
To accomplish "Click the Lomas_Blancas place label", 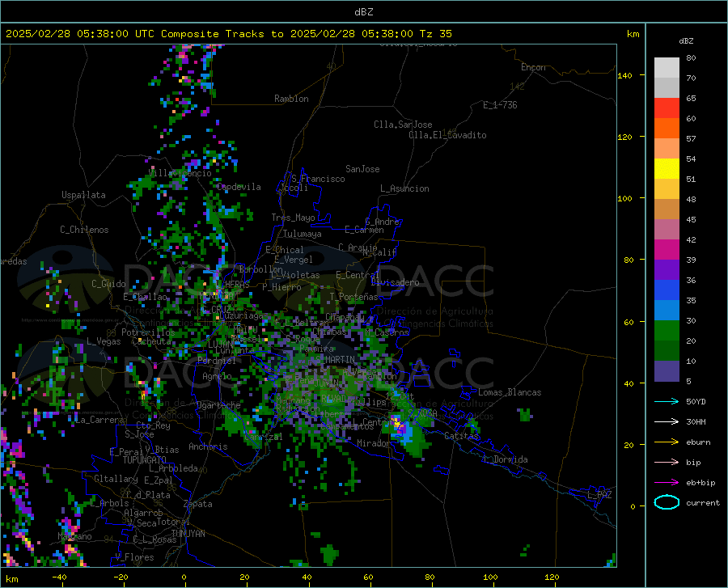I will (x=510, y=392).
